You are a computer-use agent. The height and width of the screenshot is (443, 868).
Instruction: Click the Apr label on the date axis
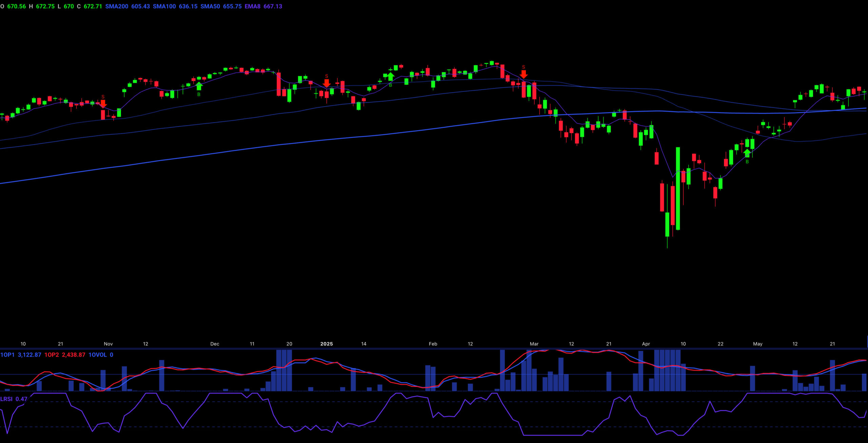point(646,344)
